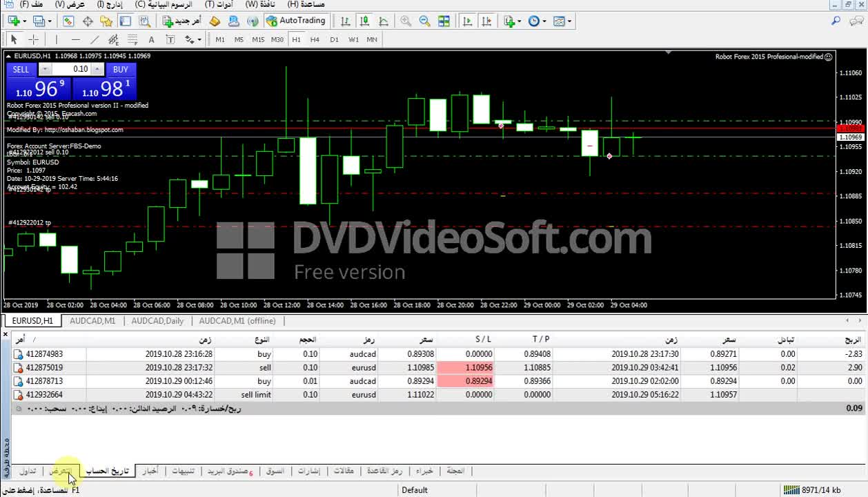Image resolution: width=868 pixels, height=497 pixels.
Task: Open the خبراء terminal tab
Action: [424, 471]
